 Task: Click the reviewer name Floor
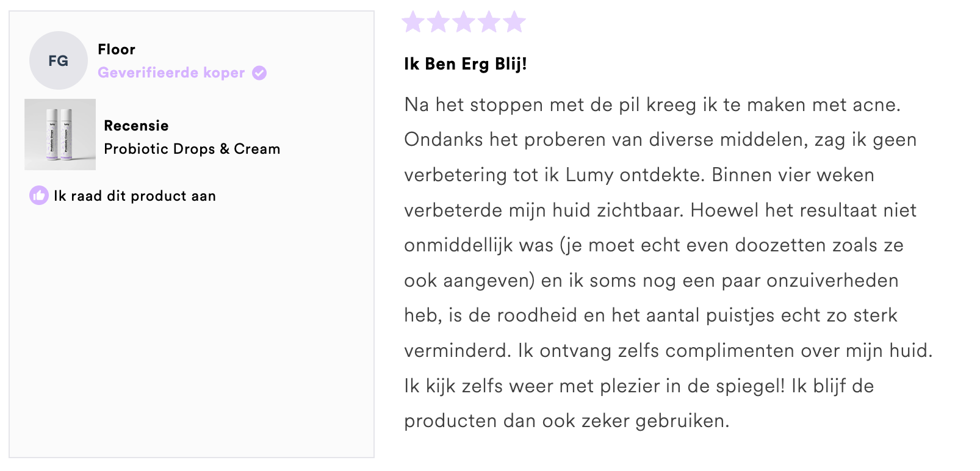point(117,49)
